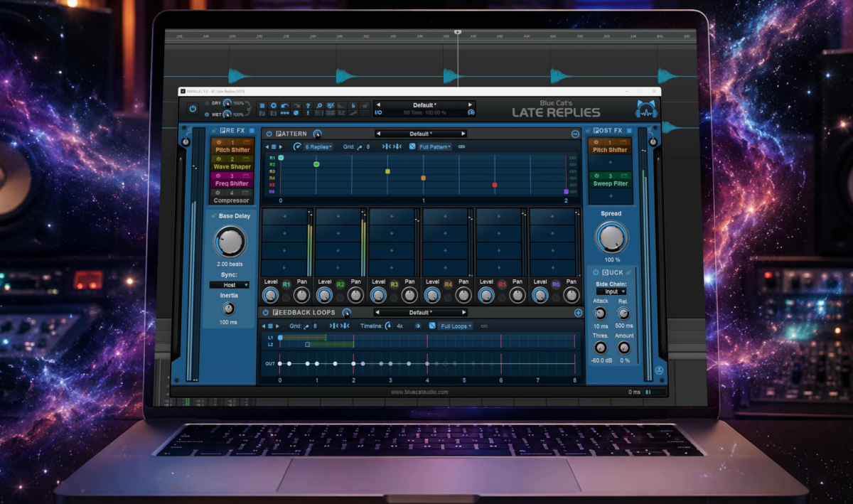Open the Pre FX section menu
Viewport: 853px width, 504px height.
point(252,130)
